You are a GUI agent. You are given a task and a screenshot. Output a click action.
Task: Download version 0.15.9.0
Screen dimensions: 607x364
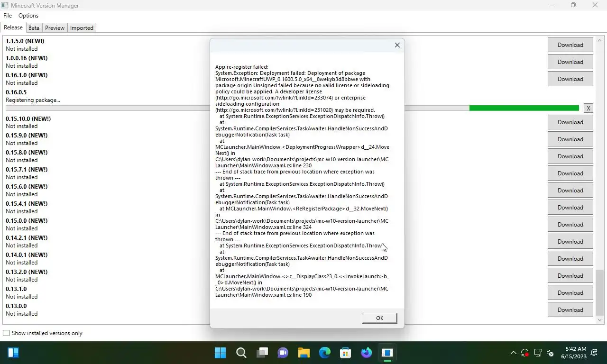(x=570, y=139)
